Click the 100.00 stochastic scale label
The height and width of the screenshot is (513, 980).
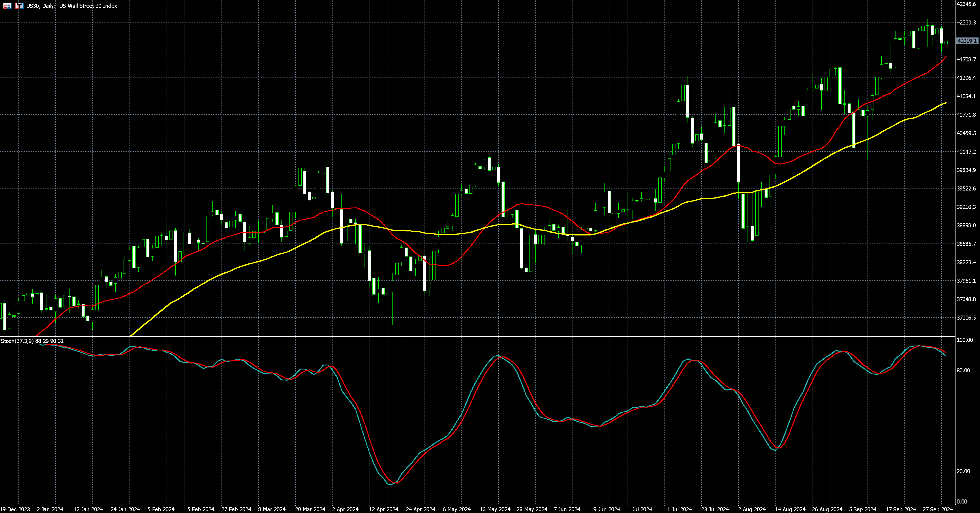coord(964,340)
